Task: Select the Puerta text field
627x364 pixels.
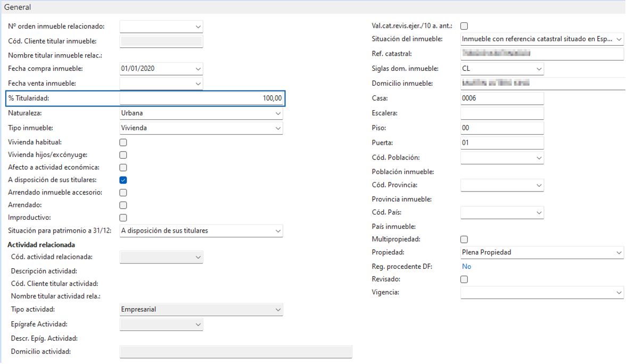Action: click(x=502, y=143)
